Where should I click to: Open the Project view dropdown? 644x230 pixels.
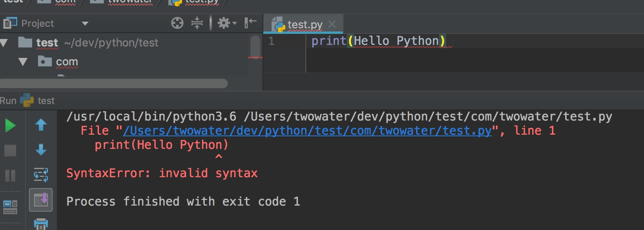point(85,24)
